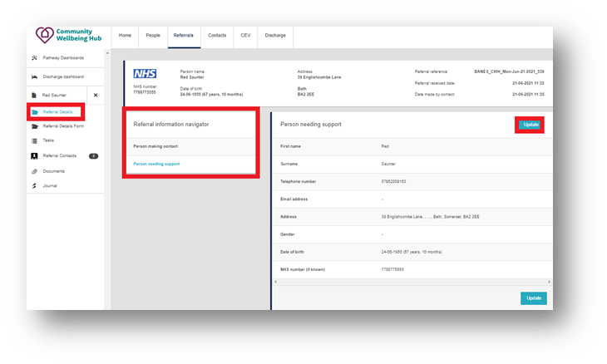Click the First name value Red
Screen dimensions: 607x364
[385, 146]
